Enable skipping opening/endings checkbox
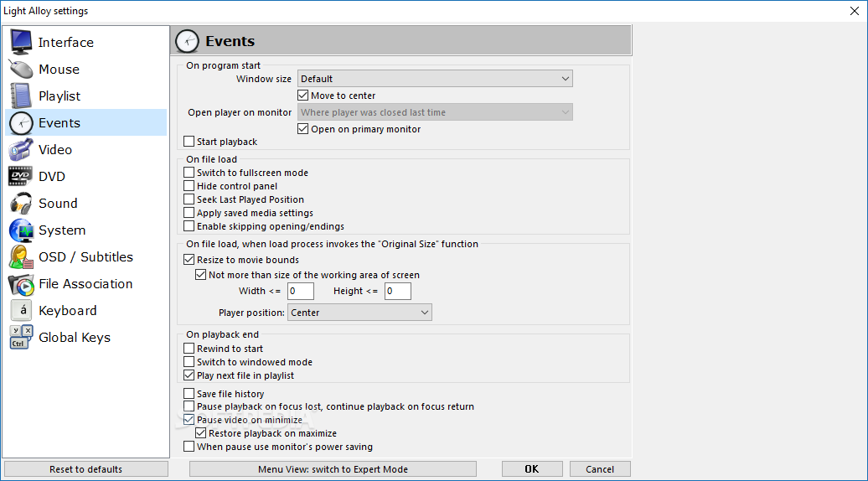Viewport: 868px width, 481px height. click(x=189, y=225)
